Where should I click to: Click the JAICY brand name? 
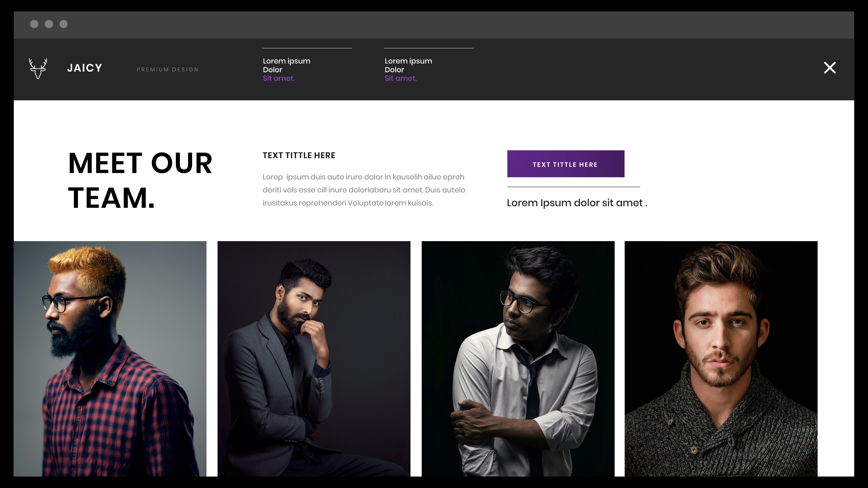click(x=85, y=68)
